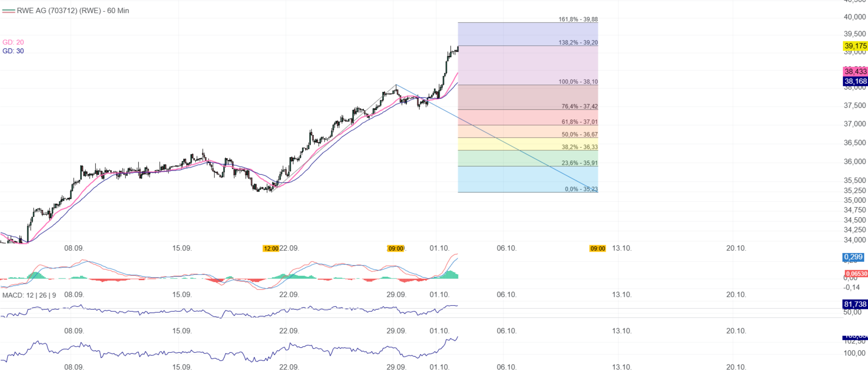The width and height of the screenshot is (868, 372).
Task: Click the 06.10. date on main time axis
Action: [x=506, y=248]
